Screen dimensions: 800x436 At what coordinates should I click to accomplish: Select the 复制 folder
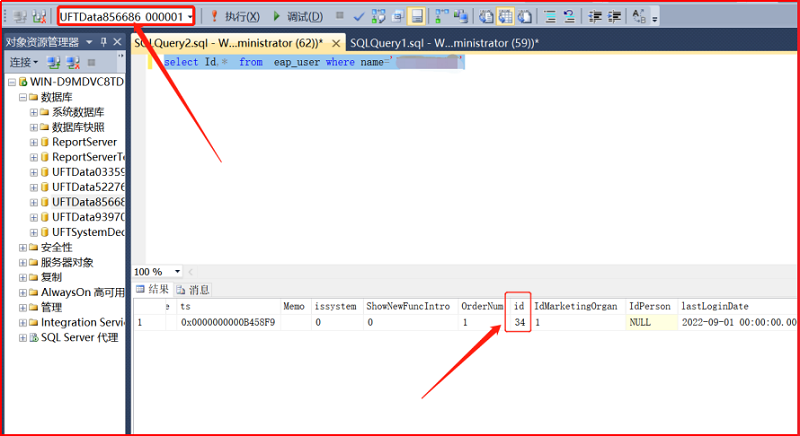click(x=51, y=277)
